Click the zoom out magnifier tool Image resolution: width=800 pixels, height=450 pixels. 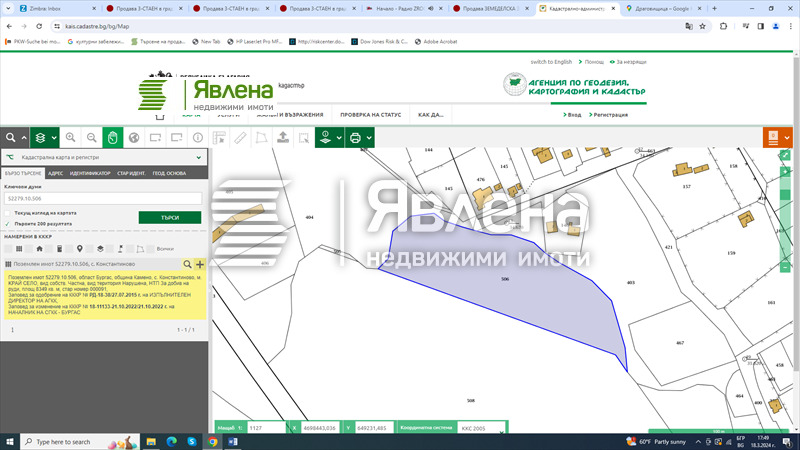91,137
